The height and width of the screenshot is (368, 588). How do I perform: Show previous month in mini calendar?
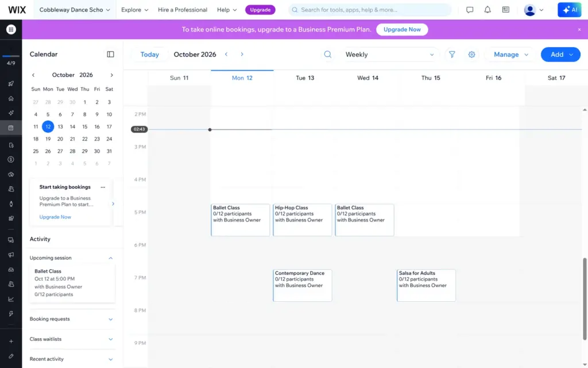(33, 75)
